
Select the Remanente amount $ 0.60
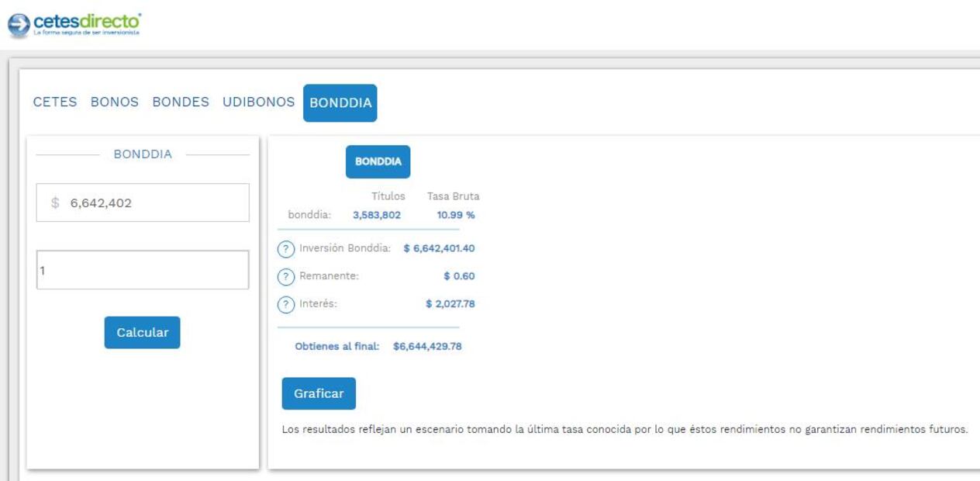(x=460, y=276)
